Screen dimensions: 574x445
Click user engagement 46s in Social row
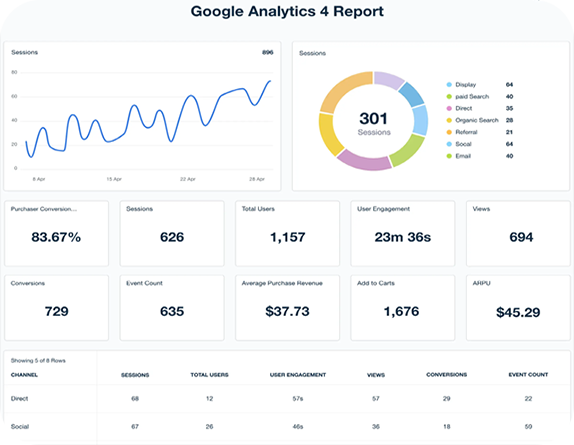298,426
